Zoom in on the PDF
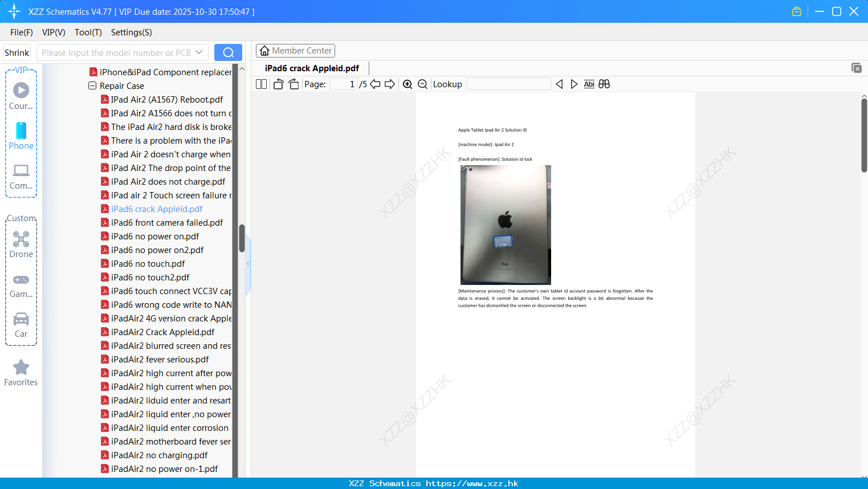Image resolution: width=868 pixels, height=489 pixels. click(407, 84)
